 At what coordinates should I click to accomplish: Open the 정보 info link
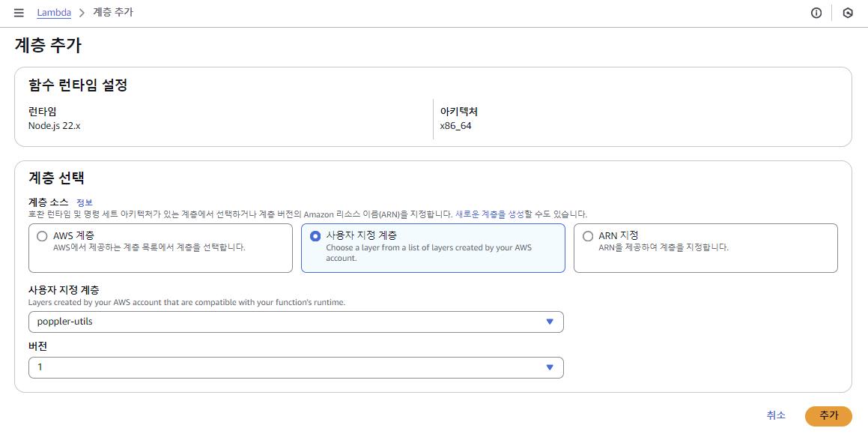tap(84, 202)
